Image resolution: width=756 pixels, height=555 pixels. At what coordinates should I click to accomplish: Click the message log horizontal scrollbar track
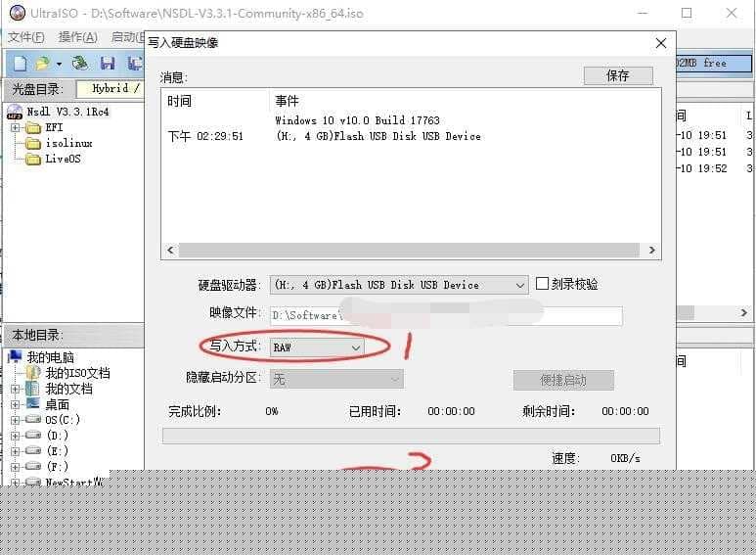[x=409, y=250]
